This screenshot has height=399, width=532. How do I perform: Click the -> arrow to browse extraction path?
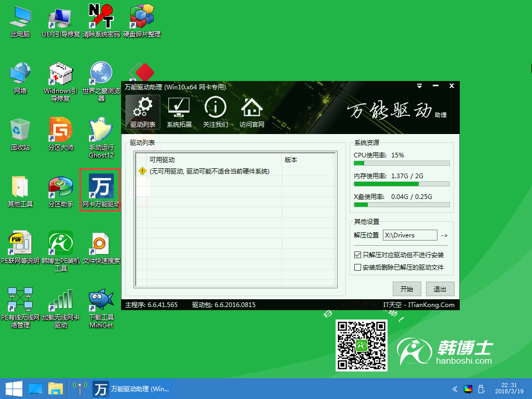pos(444,235)
